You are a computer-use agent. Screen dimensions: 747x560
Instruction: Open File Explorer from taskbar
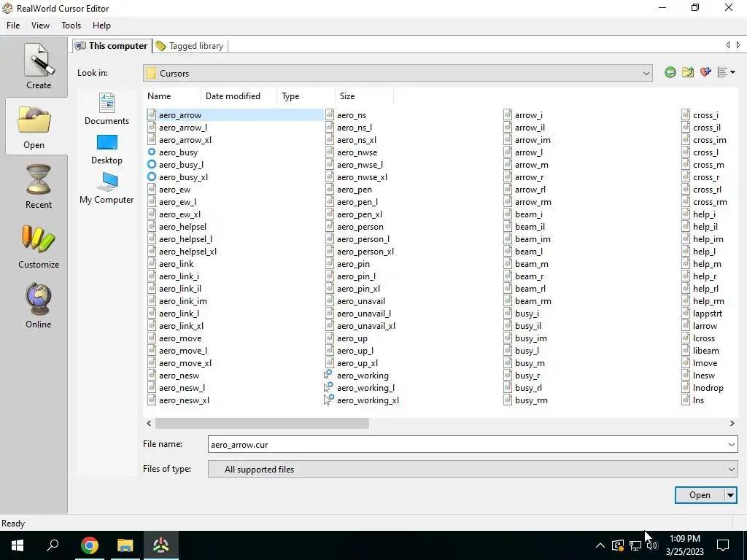tap(125, 545)
